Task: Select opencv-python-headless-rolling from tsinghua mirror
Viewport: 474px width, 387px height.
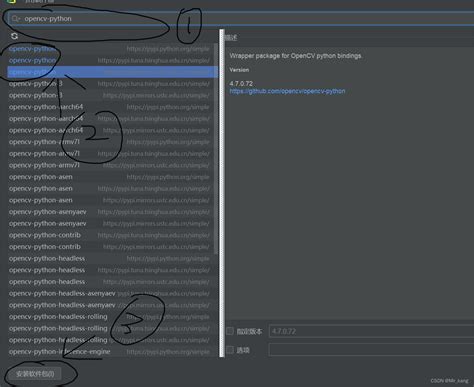Action: [112, 329]
